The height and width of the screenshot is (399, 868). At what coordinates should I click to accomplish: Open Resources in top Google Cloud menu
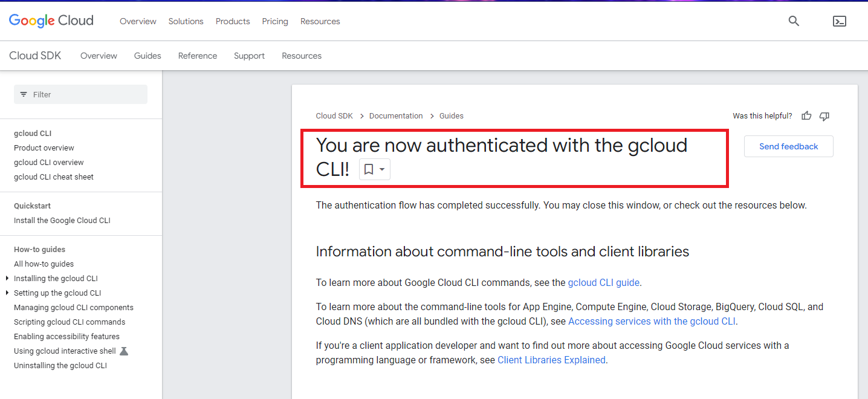320,21
